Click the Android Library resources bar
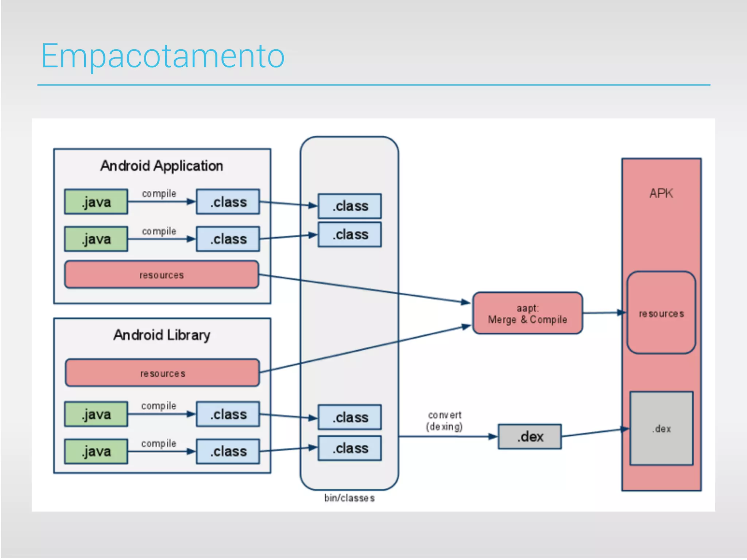Image resolution: width=747 pixels, height=560 pixels. (163, 373)
